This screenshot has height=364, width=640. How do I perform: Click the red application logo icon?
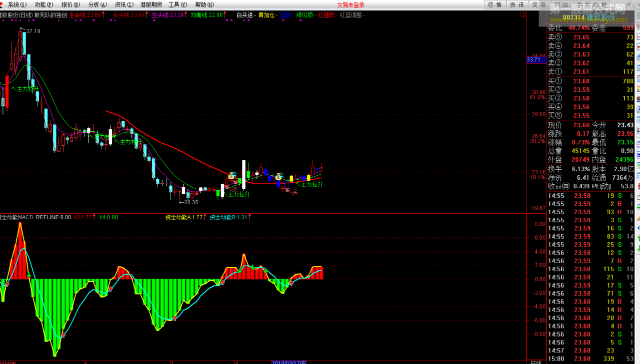[x=2, y=4]
